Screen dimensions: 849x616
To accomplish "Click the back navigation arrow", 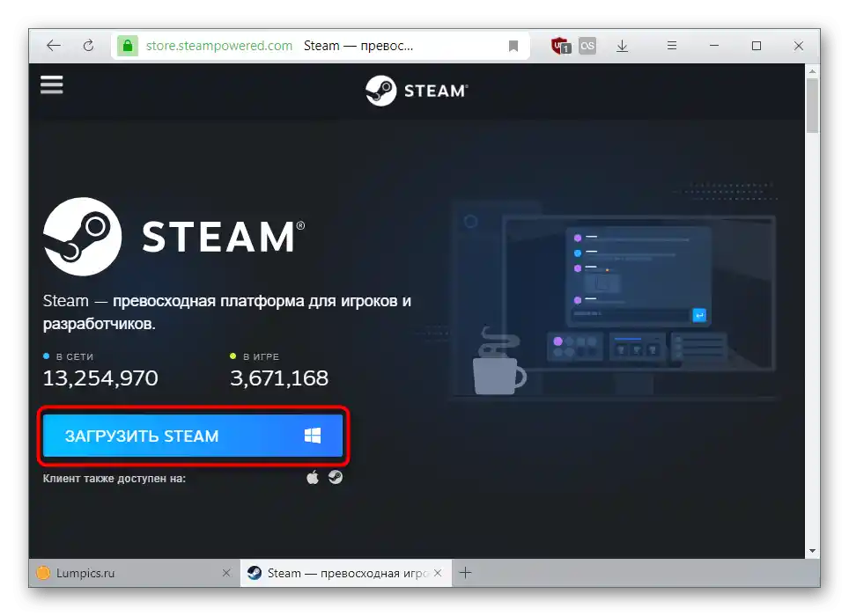I will [x=53, y=45].
